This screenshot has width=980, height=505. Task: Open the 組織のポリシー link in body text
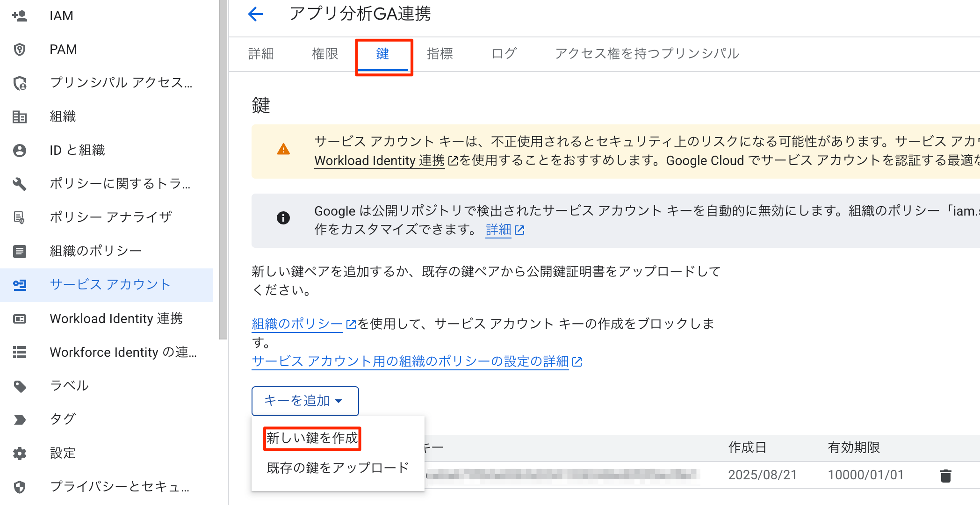point(297,324)
